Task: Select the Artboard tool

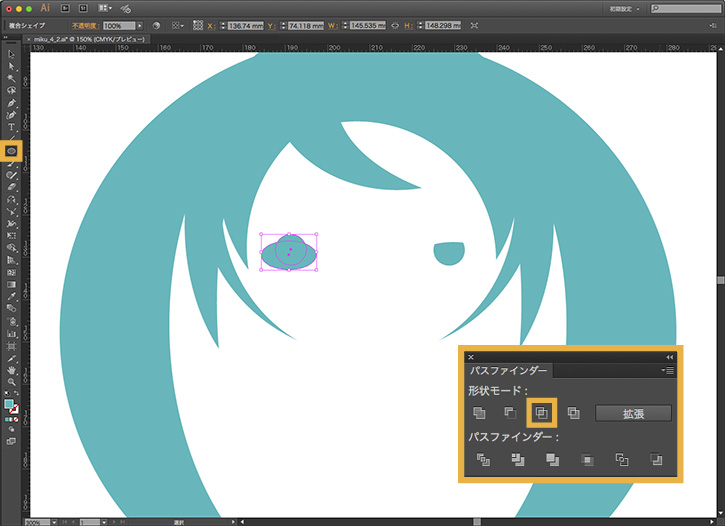Action: tap(11, 346)
